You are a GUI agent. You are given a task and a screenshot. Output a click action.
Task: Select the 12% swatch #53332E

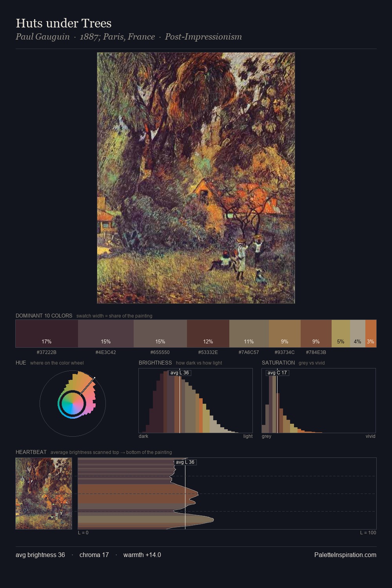[208, 334]
